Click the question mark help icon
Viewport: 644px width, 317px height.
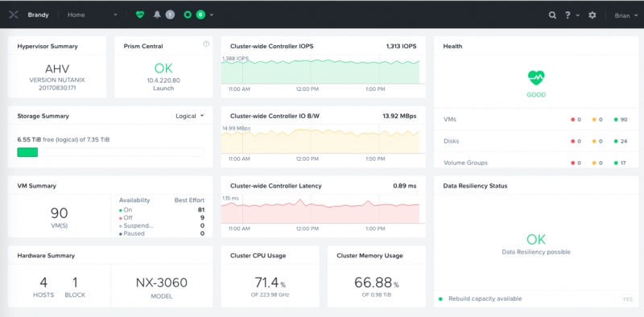tap(568, 15)
